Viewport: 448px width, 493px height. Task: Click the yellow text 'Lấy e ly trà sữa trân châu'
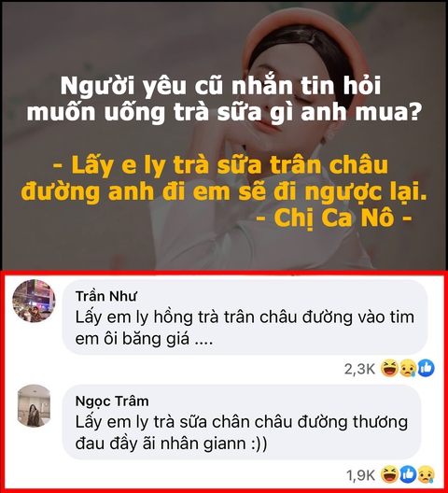click(x=220, y=165)
